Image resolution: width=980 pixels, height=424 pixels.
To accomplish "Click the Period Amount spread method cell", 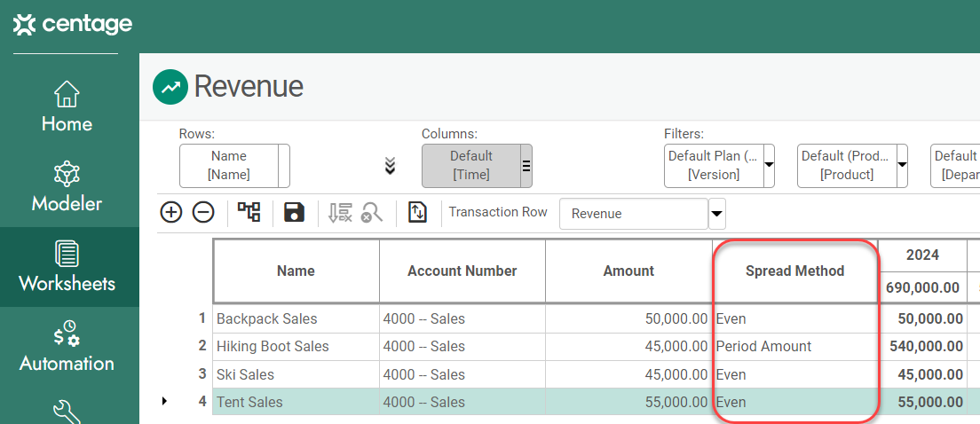I will point(795,347).
